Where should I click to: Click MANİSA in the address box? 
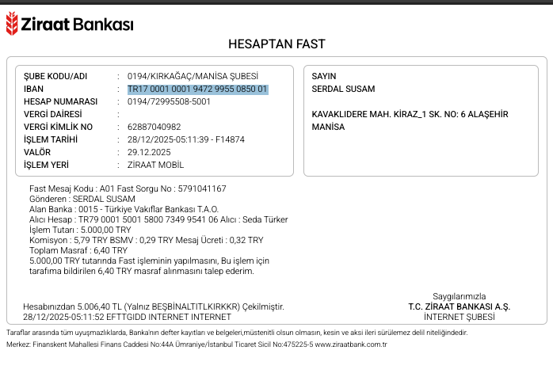coord(328,127)
